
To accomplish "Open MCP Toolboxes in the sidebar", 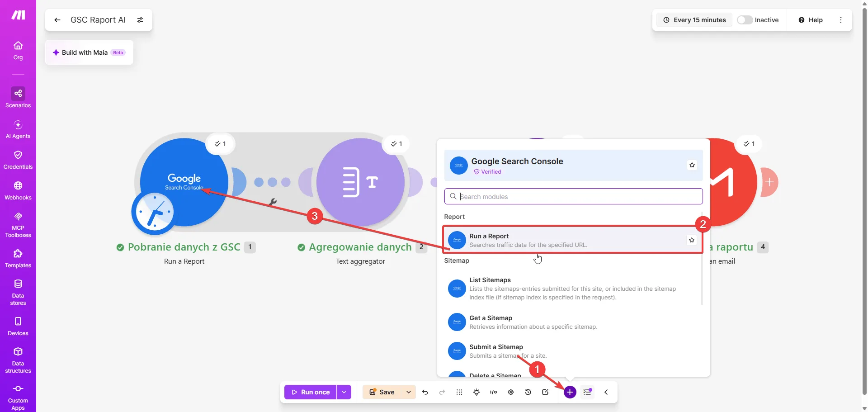I will tap(18, 225).
